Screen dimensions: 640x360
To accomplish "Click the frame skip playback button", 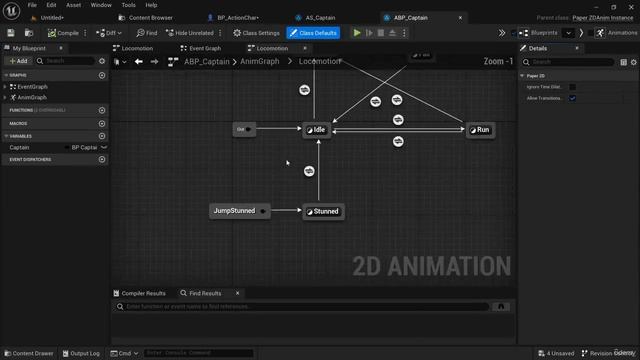I will pos(369,33).
